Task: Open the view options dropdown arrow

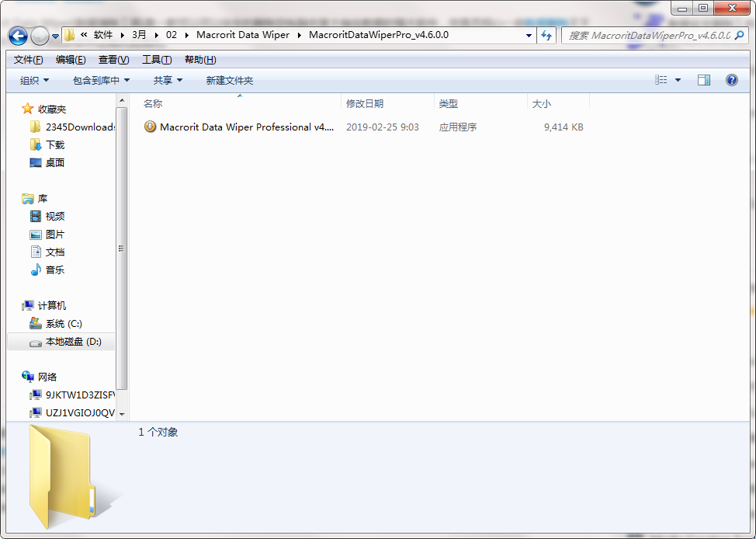Action: [x=678, y=80]
